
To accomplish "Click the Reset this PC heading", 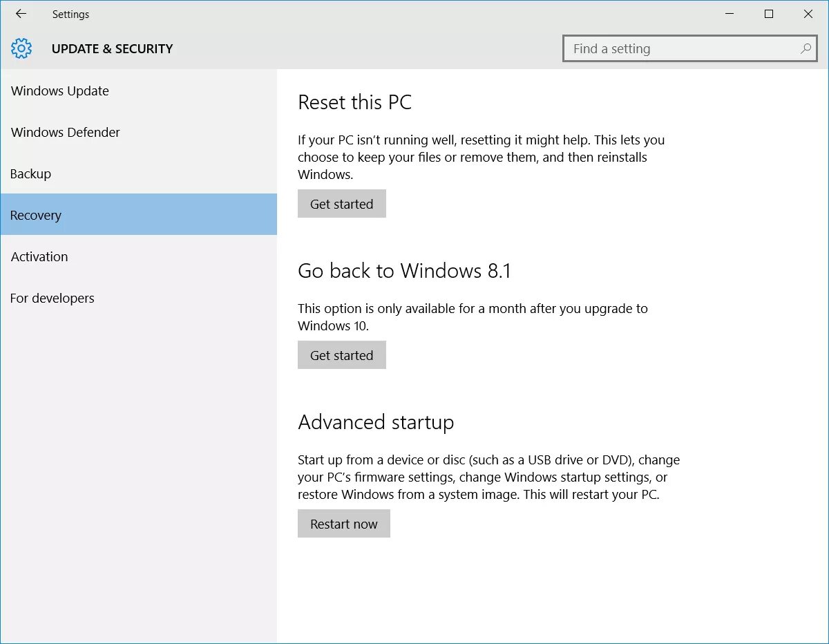I will [x=354, y=102].
